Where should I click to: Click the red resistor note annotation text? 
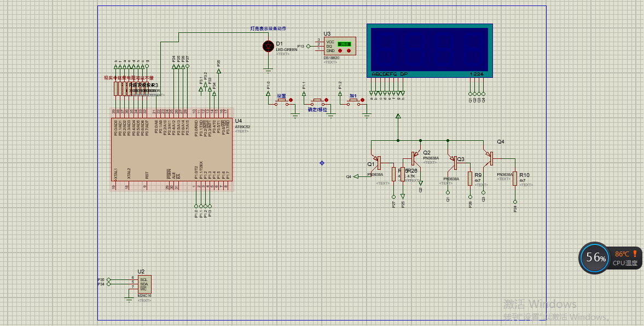click(129, 77)
